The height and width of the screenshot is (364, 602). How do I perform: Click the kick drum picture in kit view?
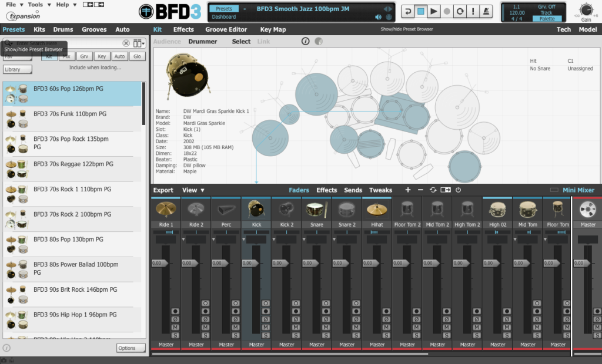click(188, 77)
